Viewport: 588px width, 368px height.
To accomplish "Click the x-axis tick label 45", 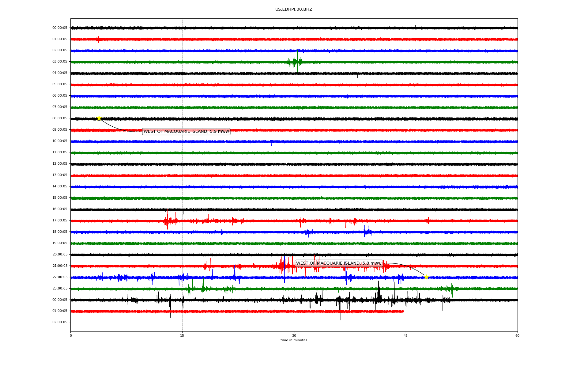I will coord(406,335).
